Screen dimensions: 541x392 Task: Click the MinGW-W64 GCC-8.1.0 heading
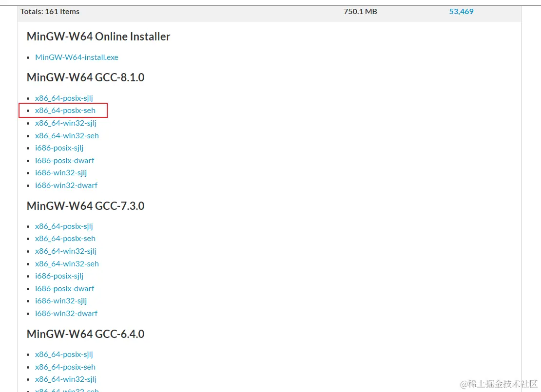[x=86, y=77]
